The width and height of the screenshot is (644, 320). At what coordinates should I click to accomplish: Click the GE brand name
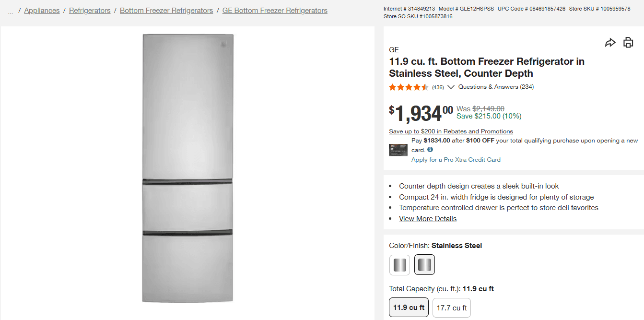pos(393,49)
